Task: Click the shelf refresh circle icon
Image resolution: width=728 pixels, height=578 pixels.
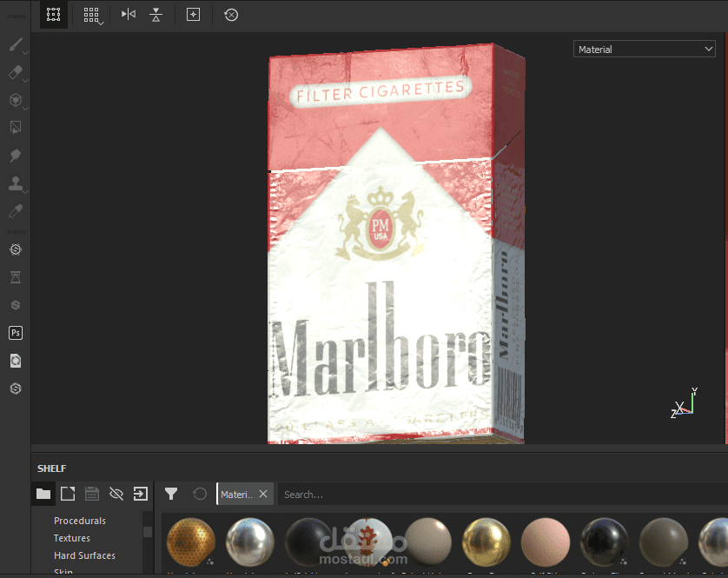Action: click(x=200, y=494)
